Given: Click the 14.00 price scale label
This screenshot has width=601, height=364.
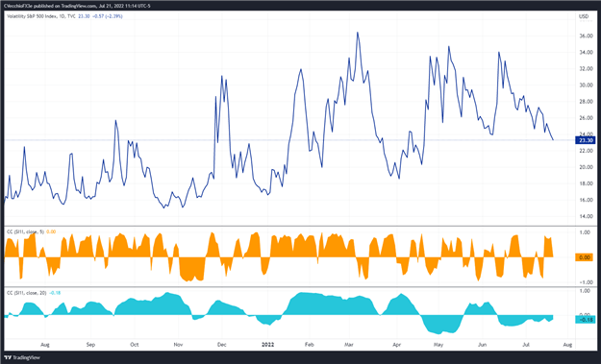Looking at the screenshot, I should coord(586,216).
